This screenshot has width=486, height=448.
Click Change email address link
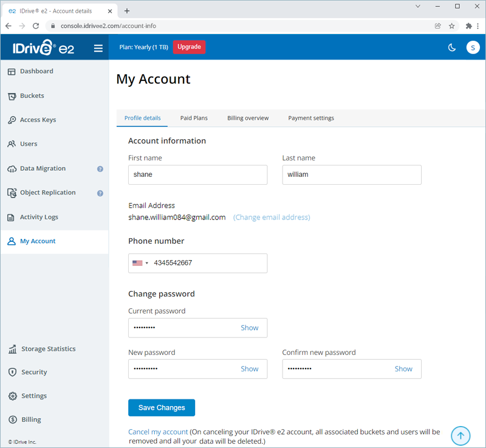click(272, 218)
